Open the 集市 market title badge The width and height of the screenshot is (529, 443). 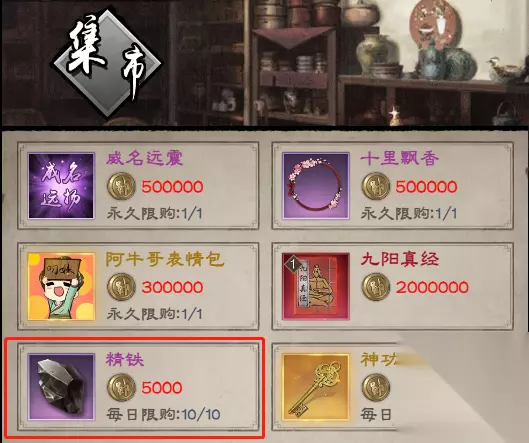[x=107, y=63]
